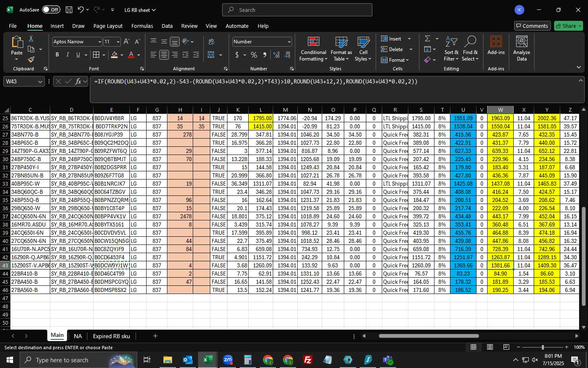Click the horizontal scrollbar thumb
This screenshot has height=368, width=588.
(x=429, y=336)
